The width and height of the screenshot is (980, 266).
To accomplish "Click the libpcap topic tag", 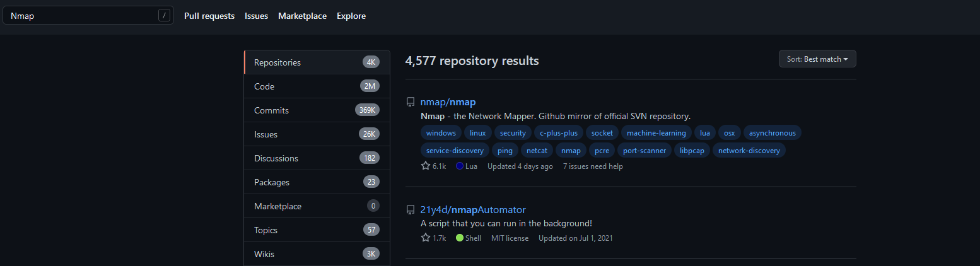I will point(692,151).
